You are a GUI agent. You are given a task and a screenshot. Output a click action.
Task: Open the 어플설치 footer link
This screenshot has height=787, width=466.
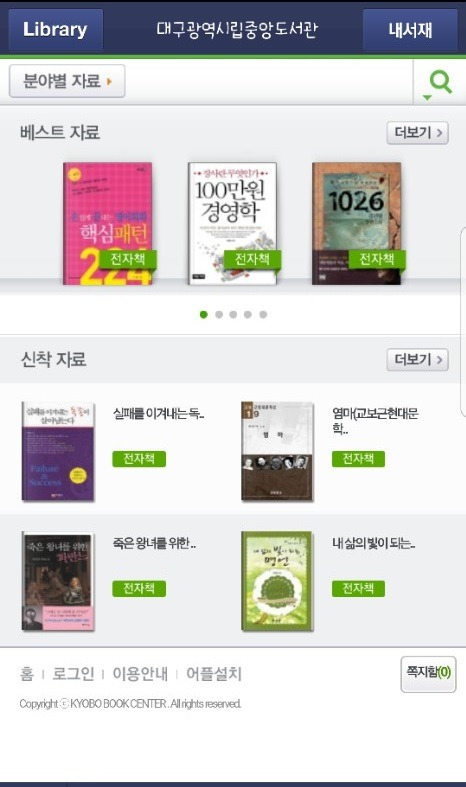pos(214,674)
